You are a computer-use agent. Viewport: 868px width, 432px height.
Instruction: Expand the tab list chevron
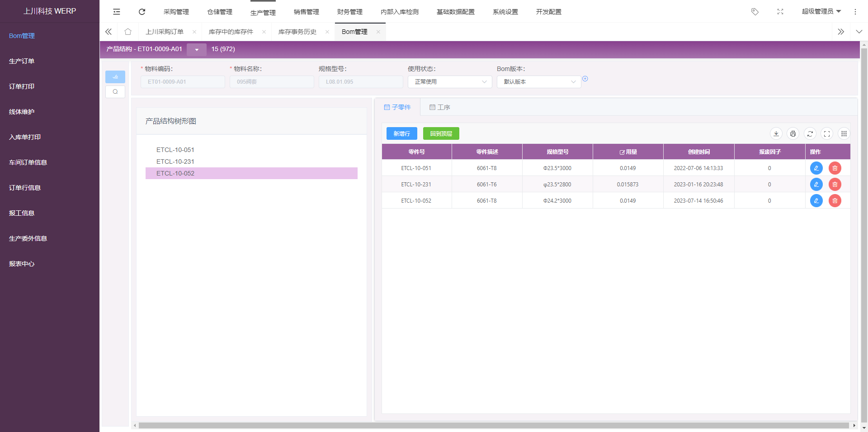(859, 32)
